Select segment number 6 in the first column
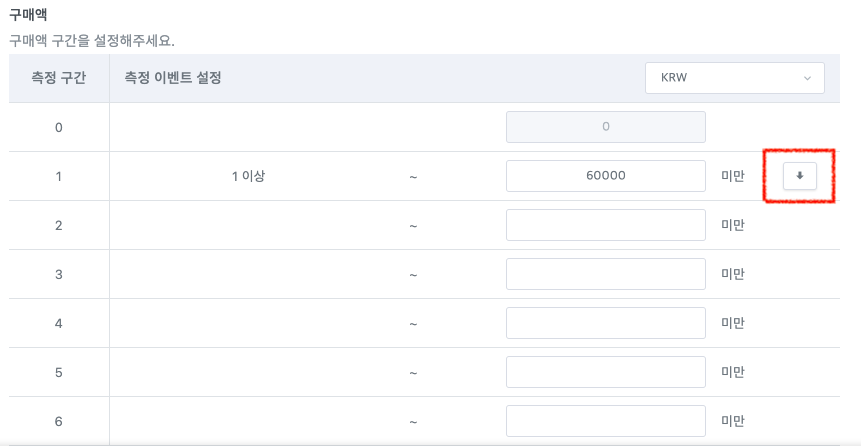The height and width of the screenshot is (446, 861). [x=58, y=421]
